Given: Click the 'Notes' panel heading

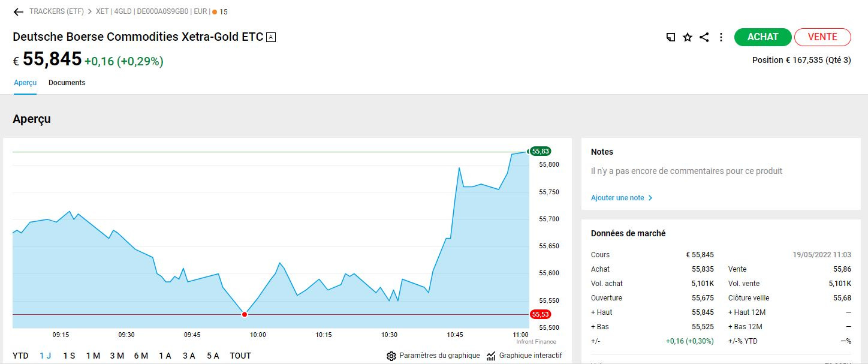Looking at the screenshot, I should coord(602,152).
